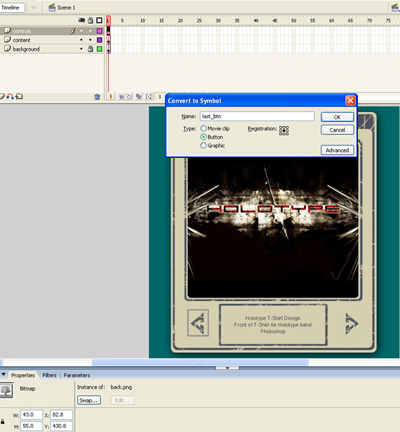Screen dimensions: 400x432
Task: Toggle lock dot of controls layer
Action: [x=90, y=31]
